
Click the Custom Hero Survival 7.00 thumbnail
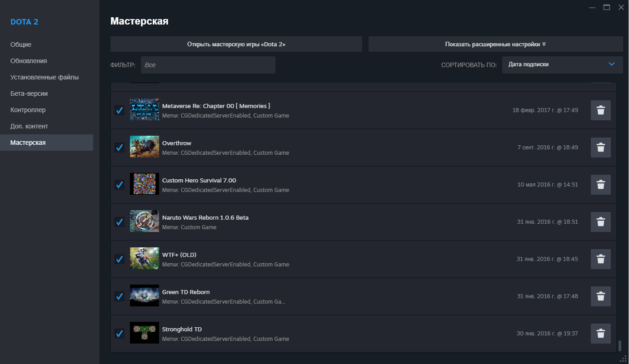(145, 184)
